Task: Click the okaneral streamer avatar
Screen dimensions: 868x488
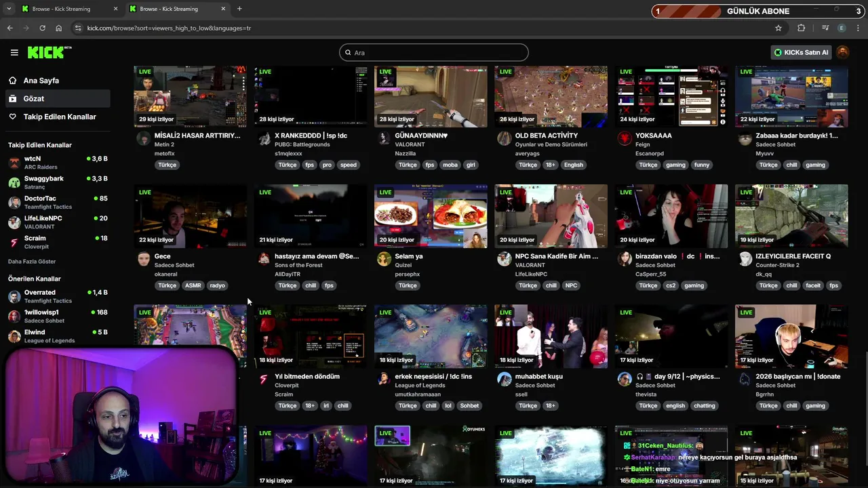Action: [x=143, y=259]
